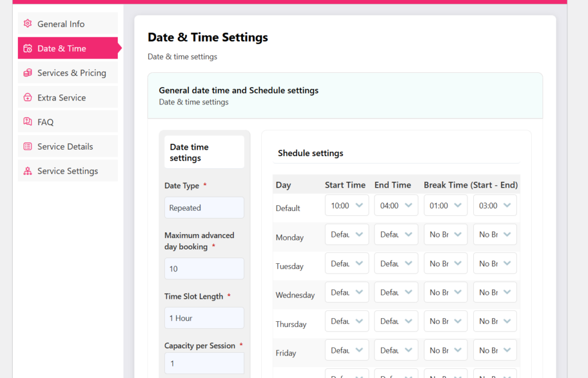Screen dimensions: 588x378
Task: Open Thursday break start dropdown
Action: pos(446,321)
